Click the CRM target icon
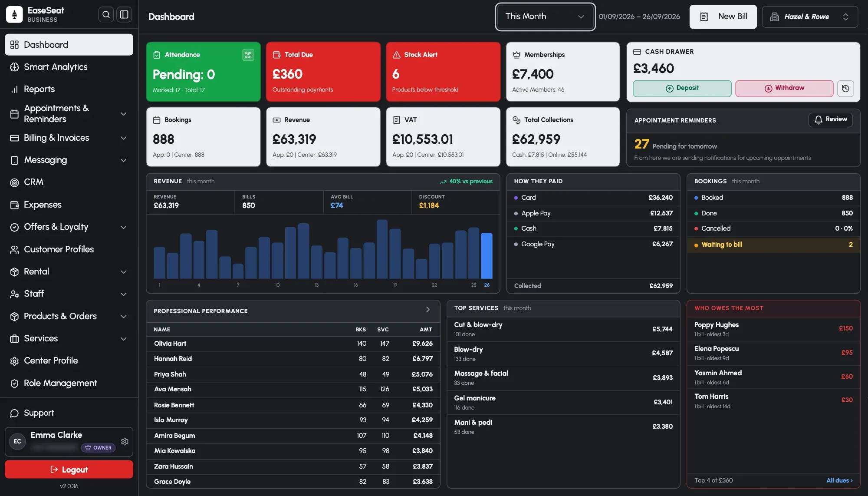This screenshot has width=868, height=496. [14, 182]
